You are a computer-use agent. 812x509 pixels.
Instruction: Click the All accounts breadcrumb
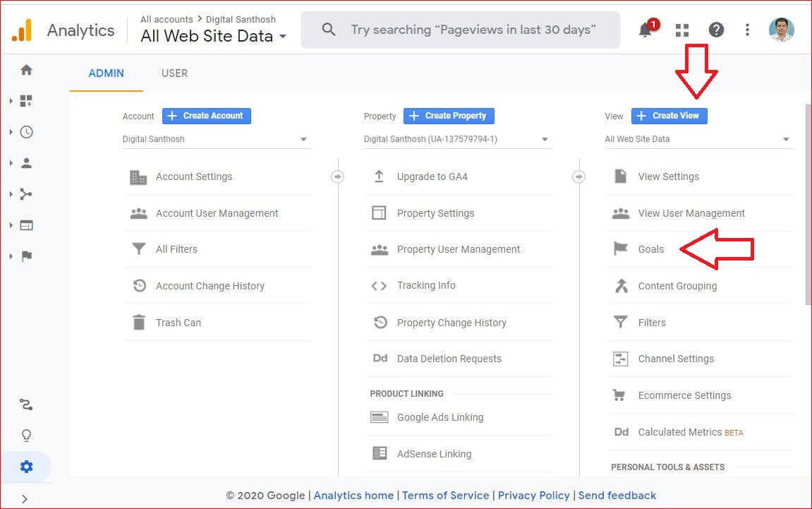pos(166,19)
